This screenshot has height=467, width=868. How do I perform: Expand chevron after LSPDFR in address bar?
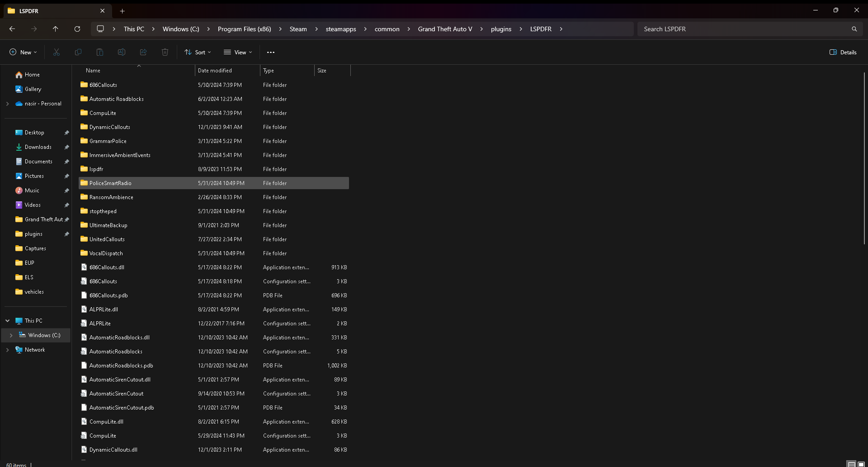(561, 29)
